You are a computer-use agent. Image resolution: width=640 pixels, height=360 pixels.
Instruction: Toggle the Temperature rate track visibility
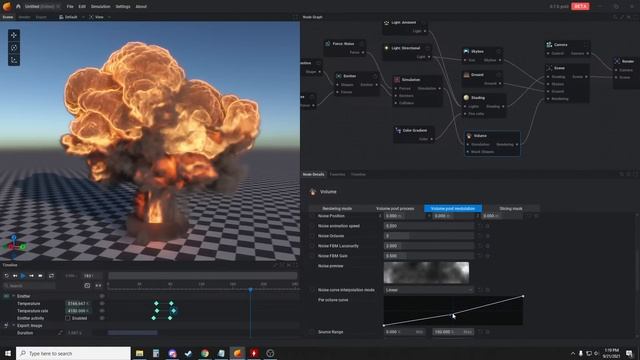pos(102,311)
